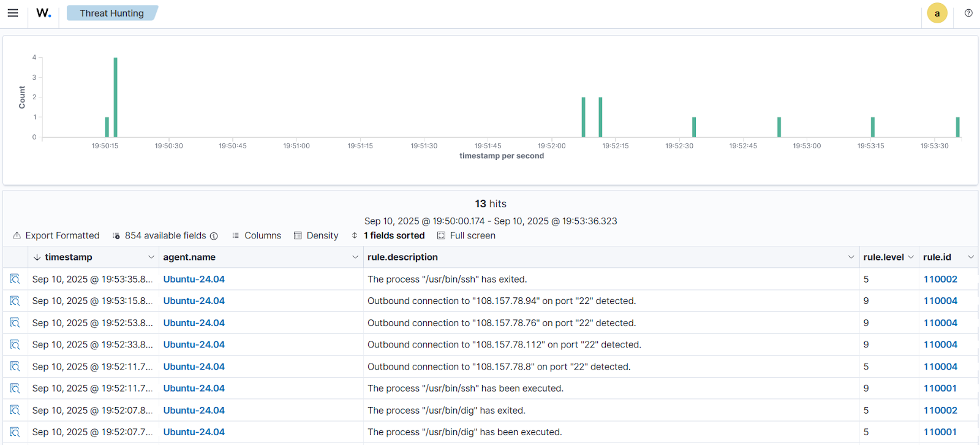Click the tallest histogram bar near 19:50:15
The image size is (980, 445).
(x=115, y=97)
